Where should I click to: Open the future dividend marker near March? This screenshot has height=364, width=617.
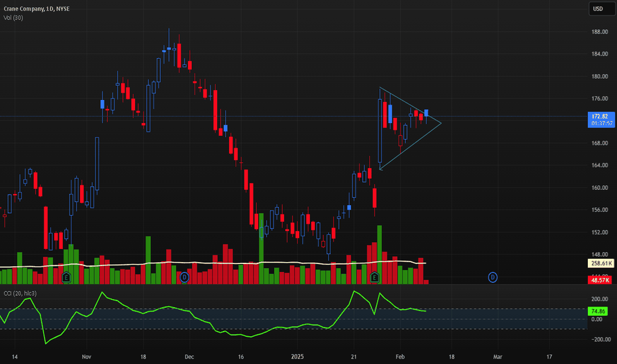[493, 277]
